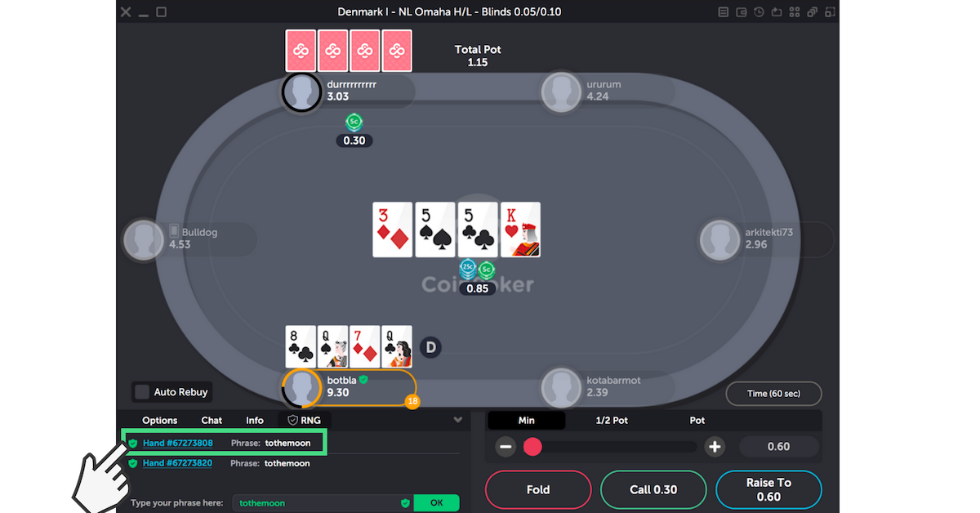This screenshot has width=980, height=513.
Task: Choose the Pot bet size option
Action: [697, 421]
